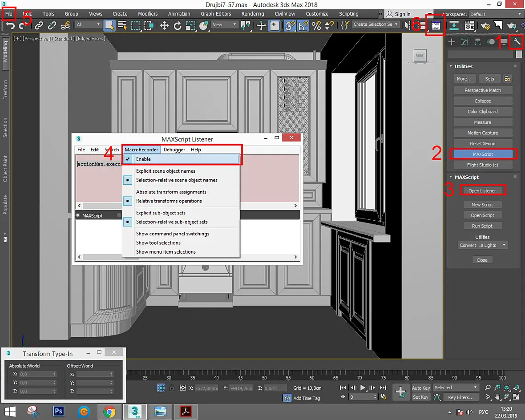Image resolution: width=525 pixels, height=420 pixels.
Task: Click the Reset XForm utility button
Action: [x=482, y=144]
